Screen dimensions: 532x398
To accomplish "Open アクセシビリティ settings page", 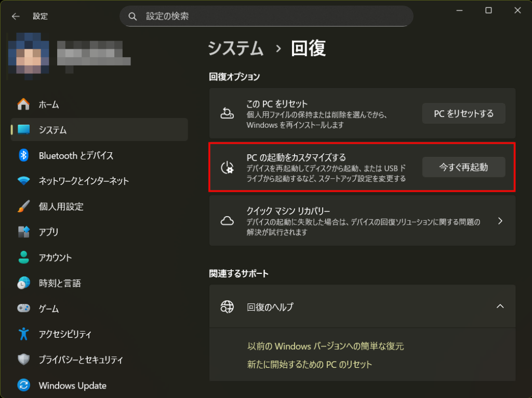I will pos(99,334).
